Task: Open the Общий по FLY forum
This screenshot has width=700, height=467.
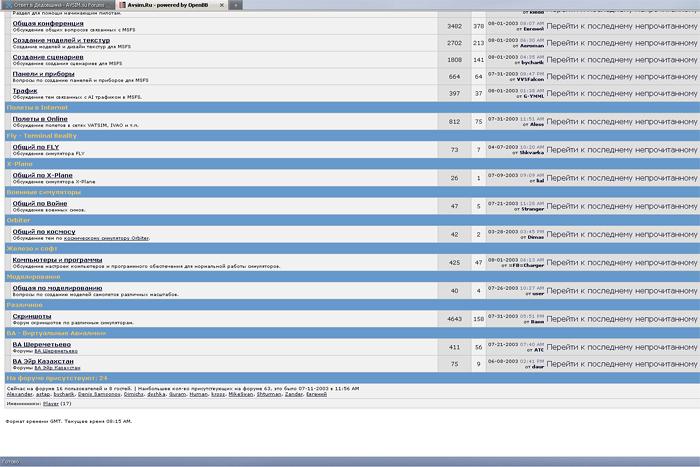Action: click(36, 147)
